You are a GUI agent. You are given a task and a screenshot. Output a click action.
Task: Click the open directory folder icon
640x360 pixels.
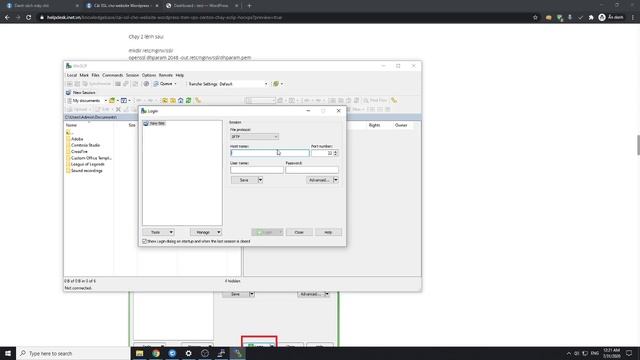pyautogui.click(x=112, y=100)
